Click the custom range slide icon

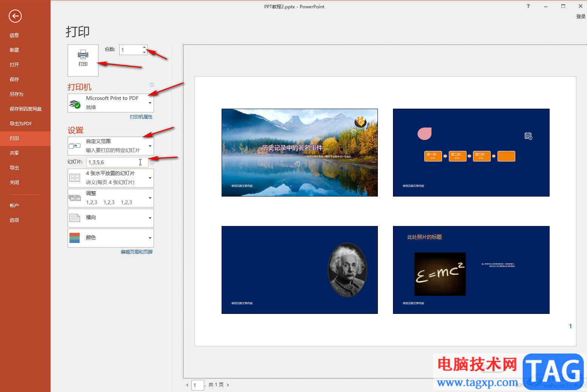[x=75, y=146]
